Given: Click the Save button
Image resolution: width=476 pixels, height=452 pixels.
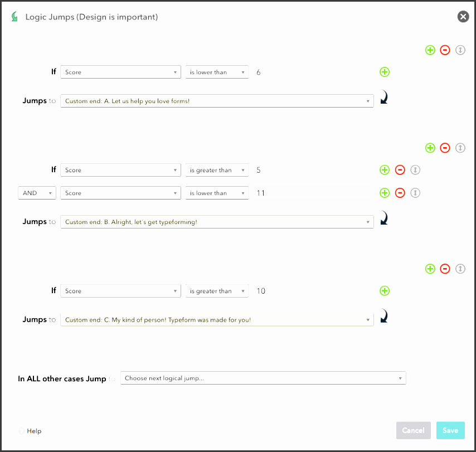Looking at the screenshot, I should [x=450, y=430].
